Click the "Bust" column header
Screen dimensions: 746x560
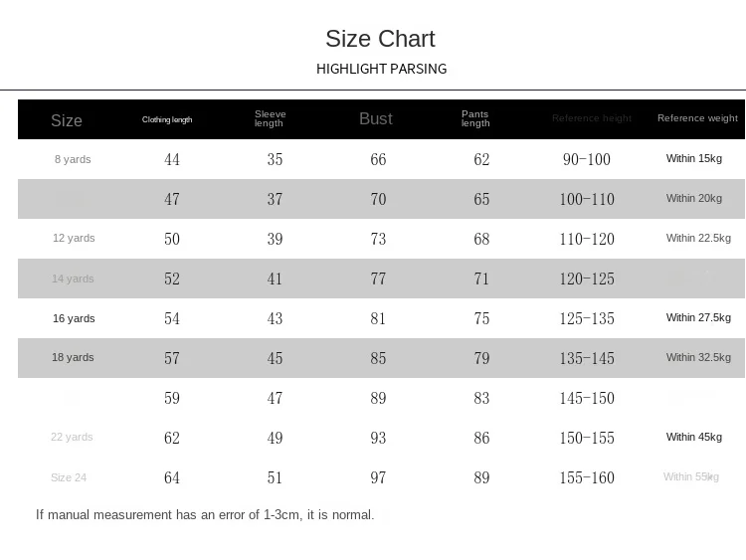coord(376,118)
